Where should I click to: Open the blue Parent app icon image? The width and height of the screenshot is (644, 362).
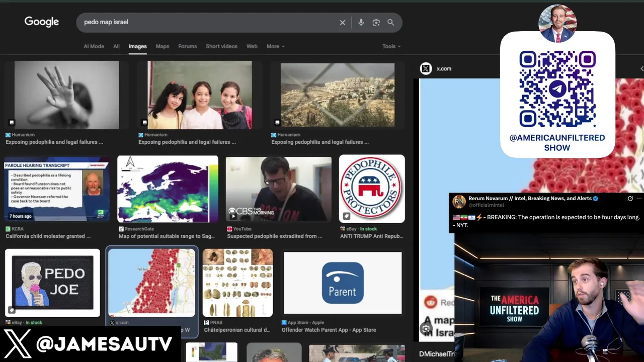pyautogui.click(x=343, y=283)
